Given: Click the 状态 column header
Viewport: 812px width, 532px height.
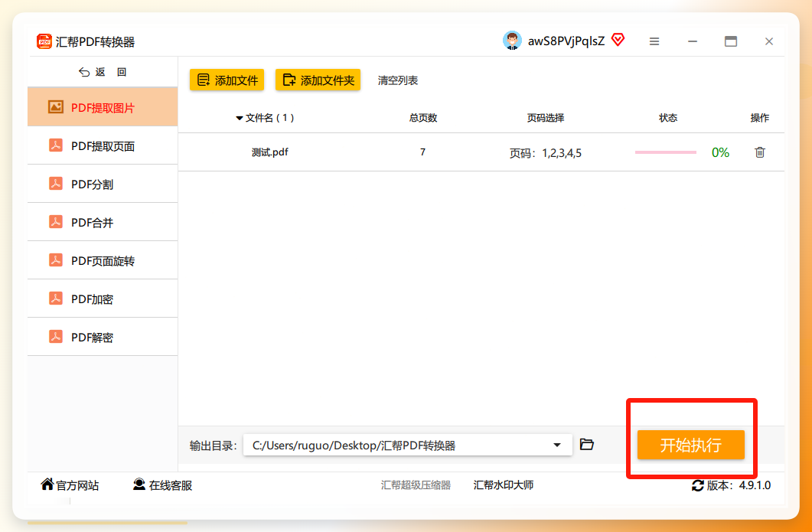Looking at the screenshot, I should pos(668,118).
